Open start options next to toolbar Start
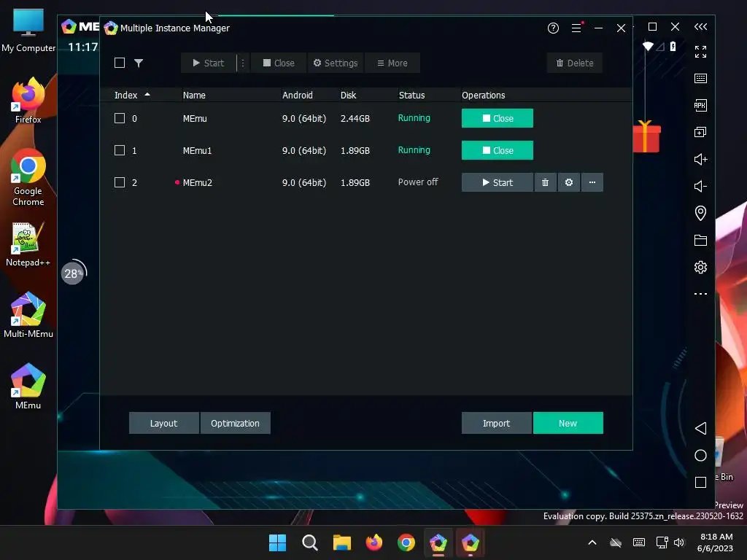Screen dimensions: 747x560 242,63
